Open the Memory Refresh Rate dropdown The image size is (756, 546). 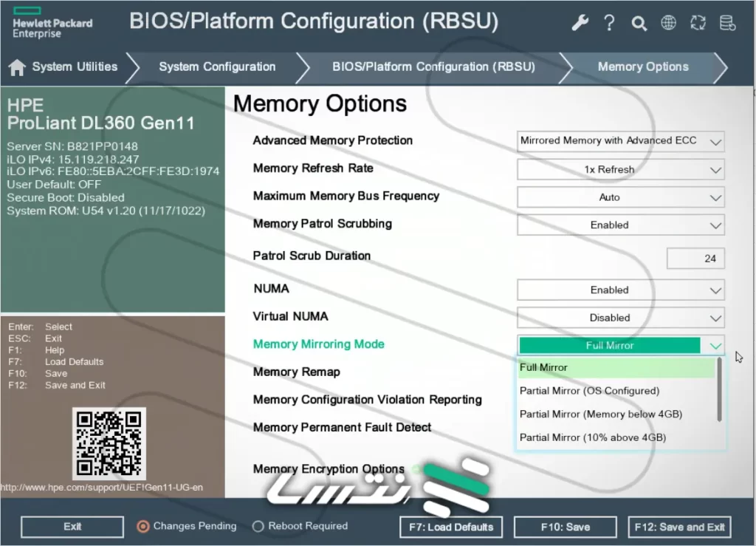coord(620,169)
